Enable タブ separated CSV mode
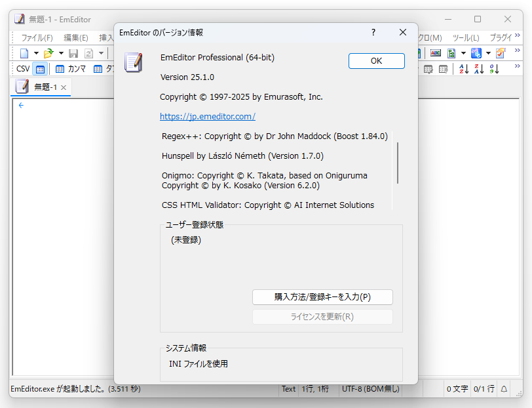Screen dimensions: 532x408 tap(98, 68)
